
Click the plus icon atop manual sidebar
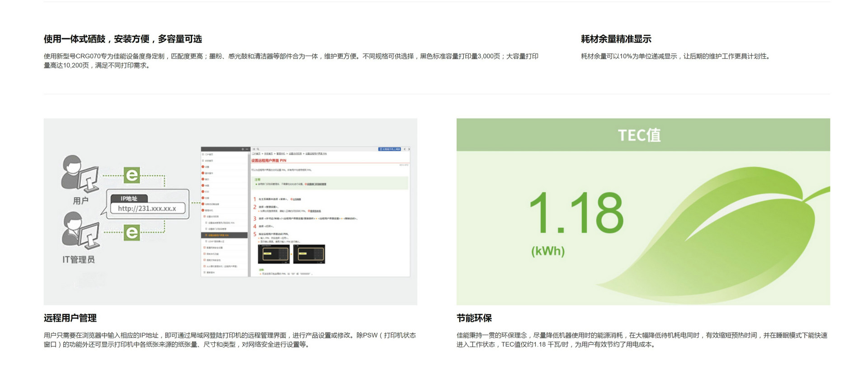pos(243,149)
